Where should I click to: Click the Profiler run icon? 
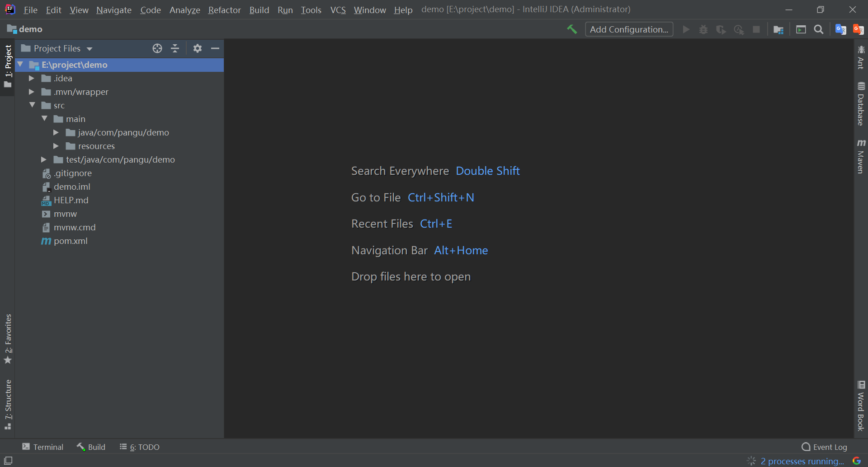[x=739, y=29]
